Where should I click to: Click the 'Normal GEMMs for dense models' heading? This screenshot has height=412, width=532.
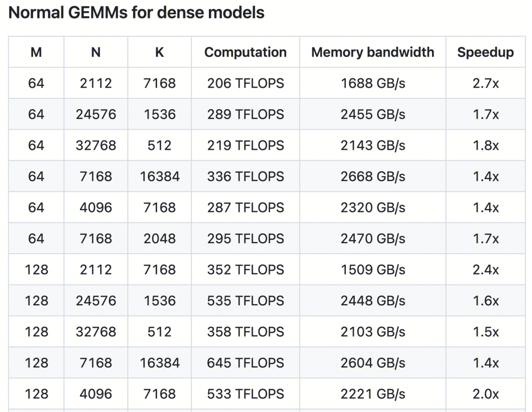pyautogui.click(x=136, y=13)
